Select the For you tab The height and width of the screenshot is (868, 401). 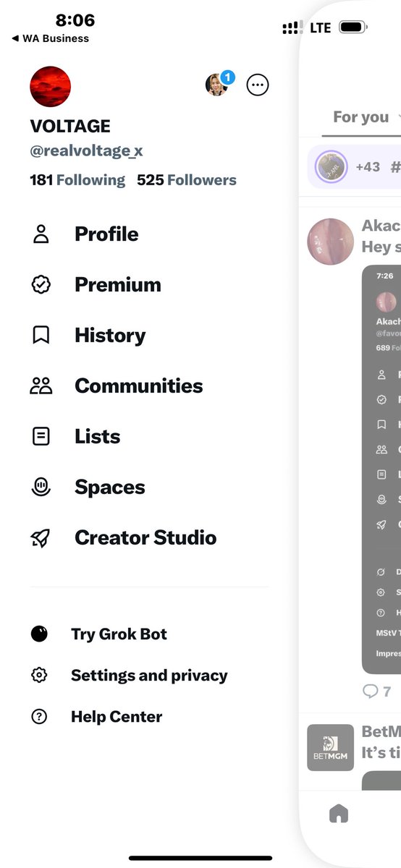tap(360, 117)
